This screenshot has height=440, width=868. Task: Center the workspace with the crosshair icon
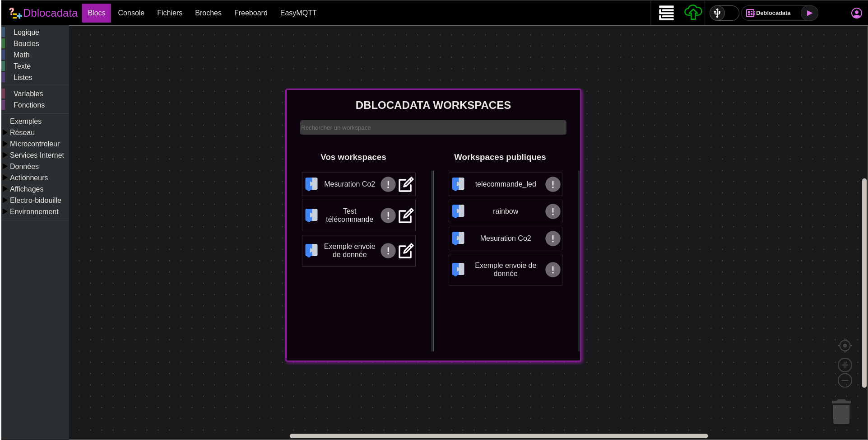point(845,346)
